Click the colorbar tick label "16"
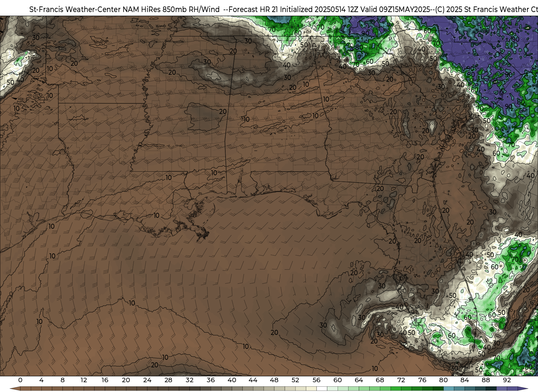The height and width of the screenshot is (392, 538). (105, 380)
